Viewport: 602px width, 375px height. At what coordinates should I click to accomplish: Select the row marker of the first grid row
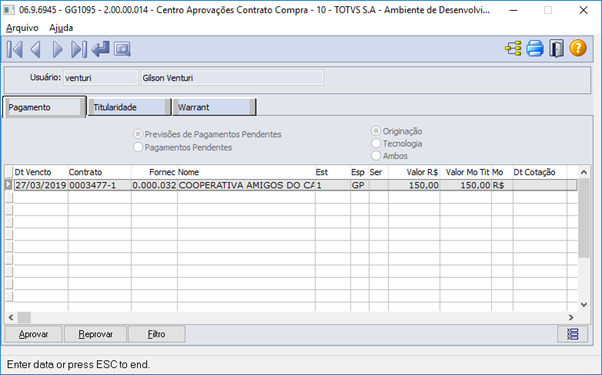(9, 185)
